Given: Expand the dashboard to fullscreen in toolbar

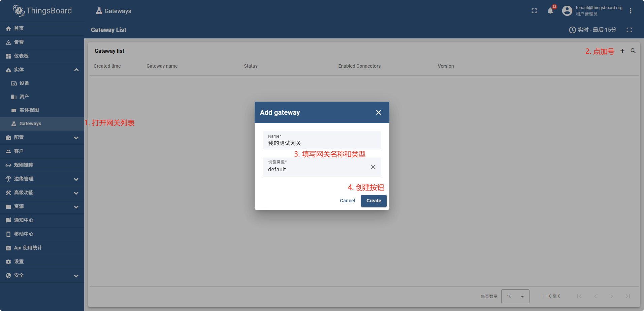Looking at the screenshot, I should [629, 30].
